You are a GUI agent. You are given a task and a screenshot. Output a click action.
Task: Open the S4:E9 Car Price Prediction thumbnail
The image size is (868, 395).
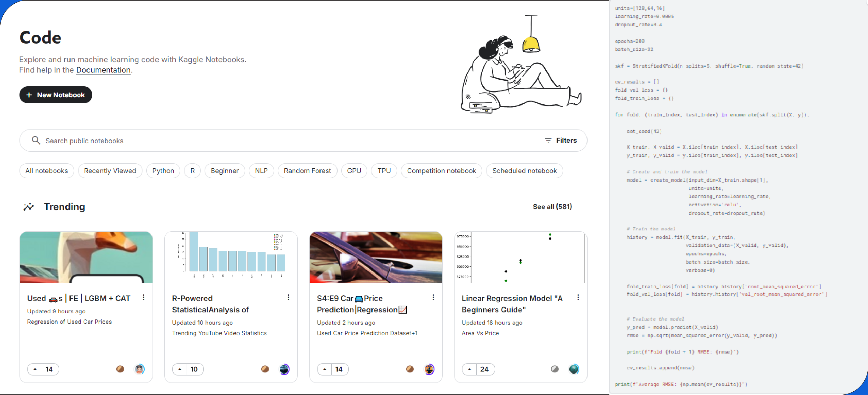point(376,257)
